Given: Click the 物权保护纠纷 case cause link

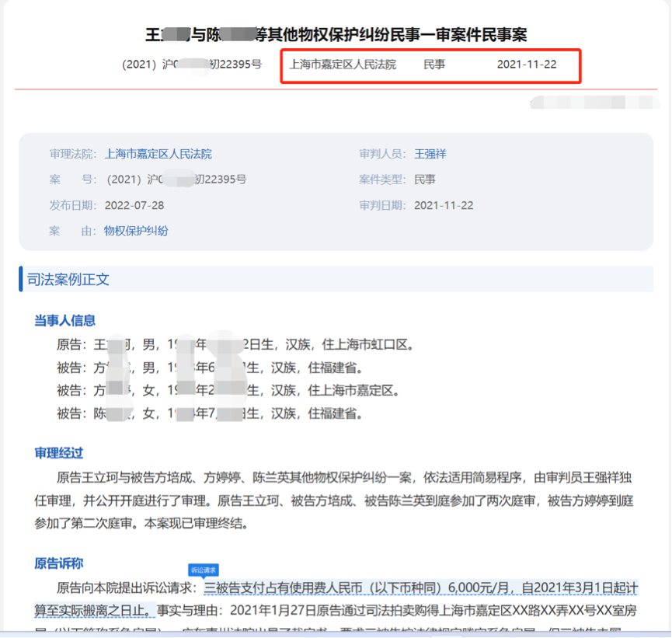Looking at the screenshot, I should coord(136,231).
